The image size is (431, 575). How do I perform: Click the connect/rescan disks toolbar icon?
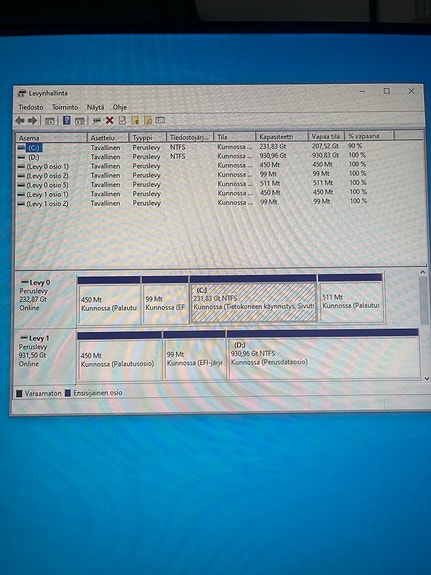click(x=96, y=121)
